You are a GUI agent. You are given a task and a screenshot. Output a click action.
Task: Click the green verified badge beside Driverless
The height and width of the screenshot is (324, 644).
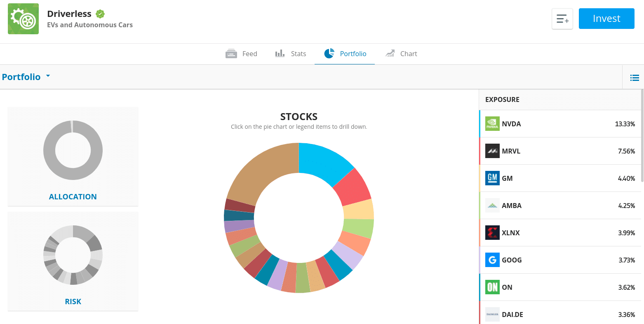point(100,14)
